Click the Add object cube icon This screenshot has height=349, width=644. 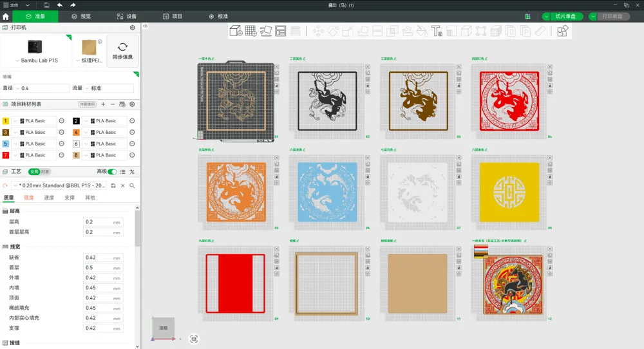[x=236, y=31]
